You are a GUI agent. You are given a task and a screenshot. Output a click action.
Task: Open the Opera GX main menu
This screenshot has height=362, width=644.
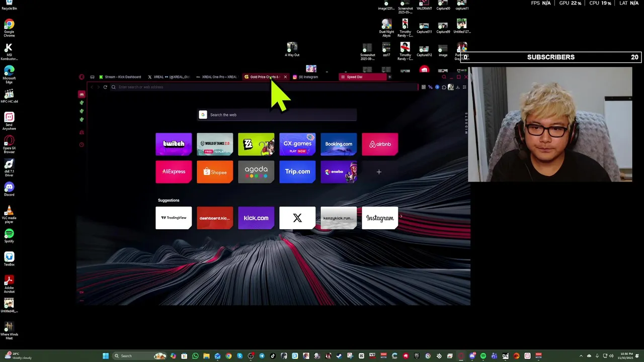[x=82, y=77]
